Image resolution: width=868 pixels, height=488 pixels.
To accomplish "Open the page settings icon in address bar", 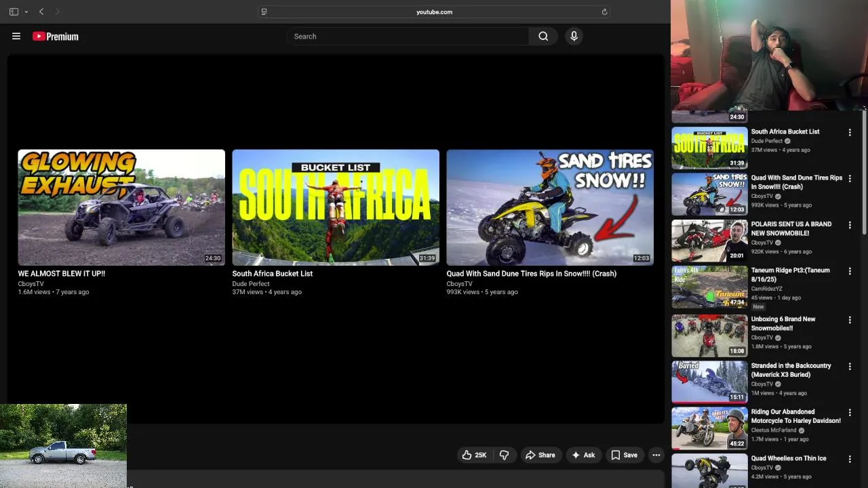I will tap(264, 12).
